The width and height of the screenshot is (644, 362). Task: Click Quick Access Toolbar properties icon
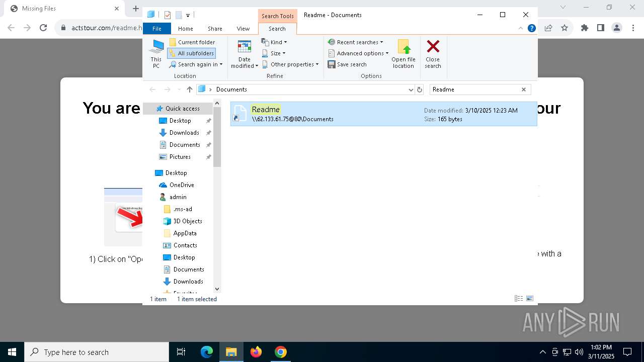click(x=168, y=15)
